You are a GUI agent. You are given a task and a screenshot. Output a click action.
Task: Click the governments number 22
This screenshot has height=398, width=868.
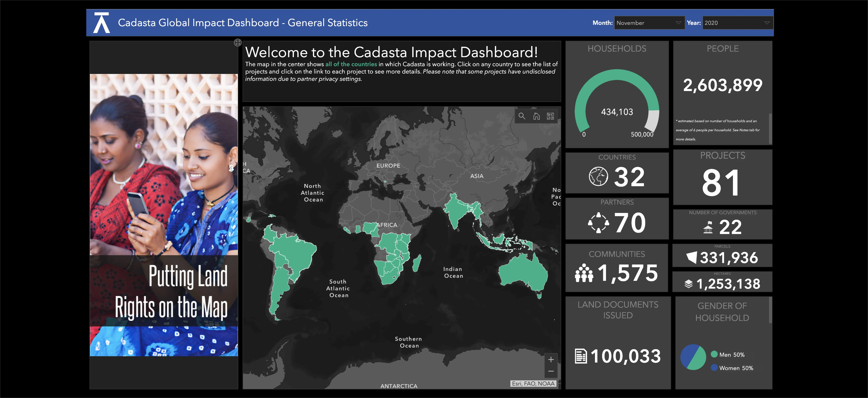point(730,227)
